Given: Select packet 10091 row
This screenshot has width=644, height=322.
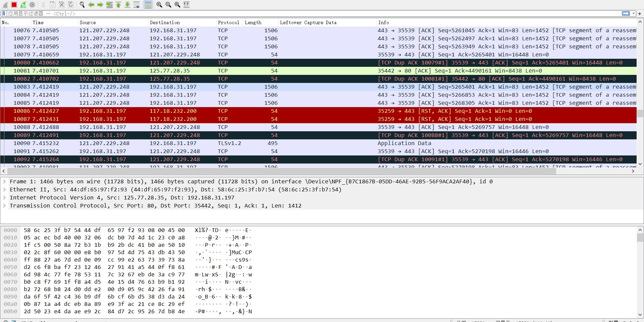Looking at the screenshot, I should (318, 151).
